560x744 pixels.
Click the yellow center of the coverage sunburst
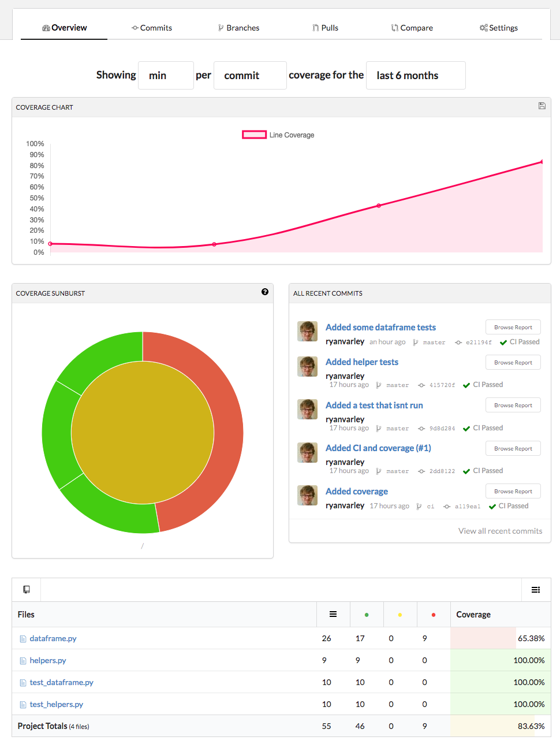coord(143,432)
